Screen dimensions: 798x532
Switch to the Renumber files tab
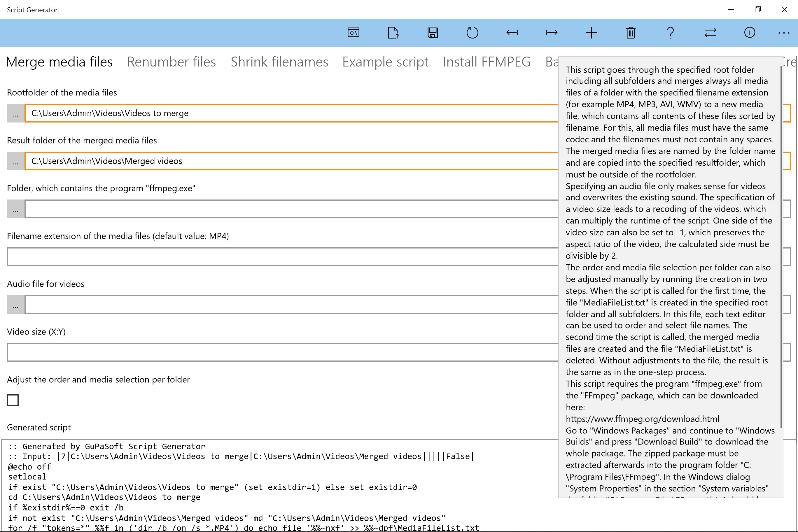[x=171, y=62]
